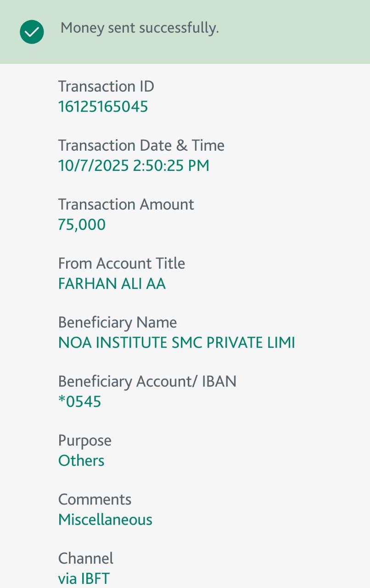Tap beneficiary NOA INSTITUTE SMC PRIVATE LIMI
This screenshot has width=370, height=588.
[x=176, y=343]
